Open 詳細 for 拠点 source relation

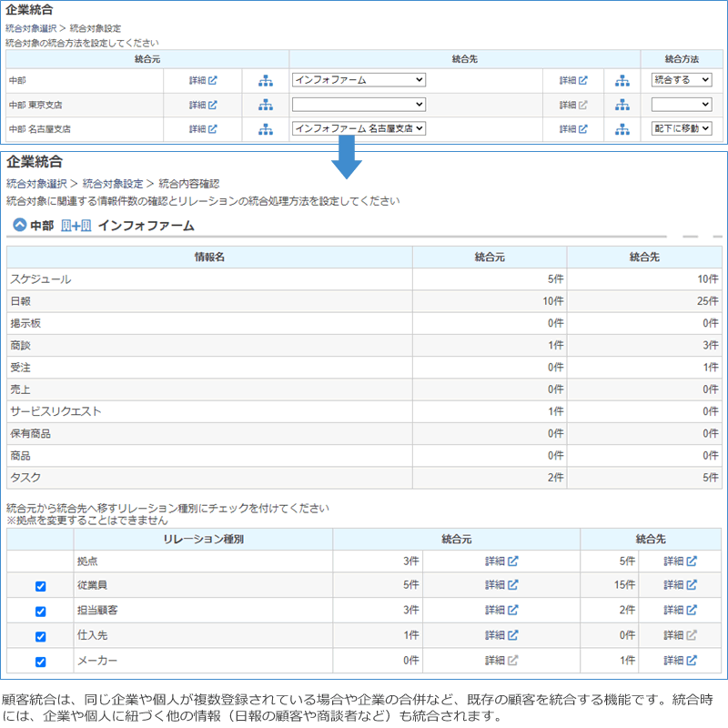pyautogui.click(x=501, y=561)
